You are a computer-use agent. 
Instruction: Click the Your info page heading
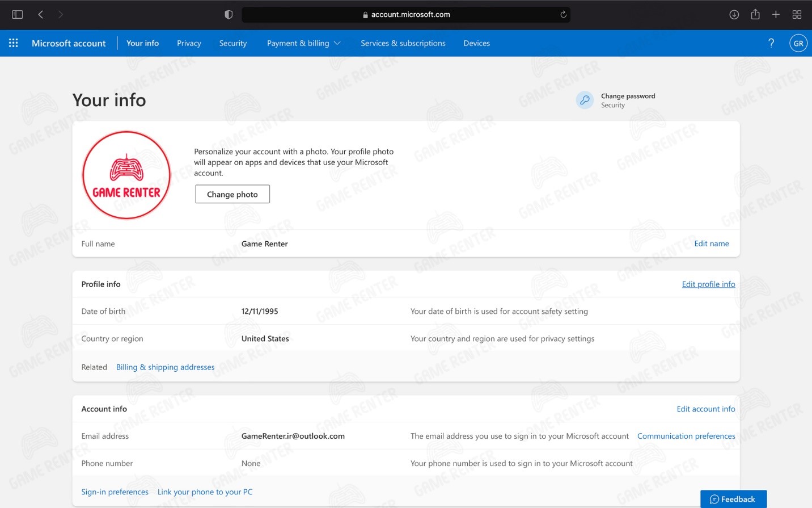pyautogui.click(x=109, y=100)
